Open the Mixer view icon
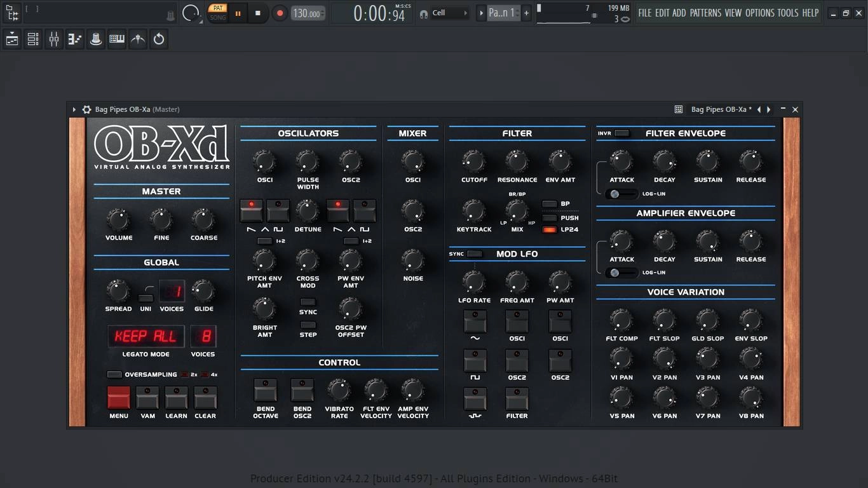868x488 pixels. pyautogui.click(x=54, y=39)
